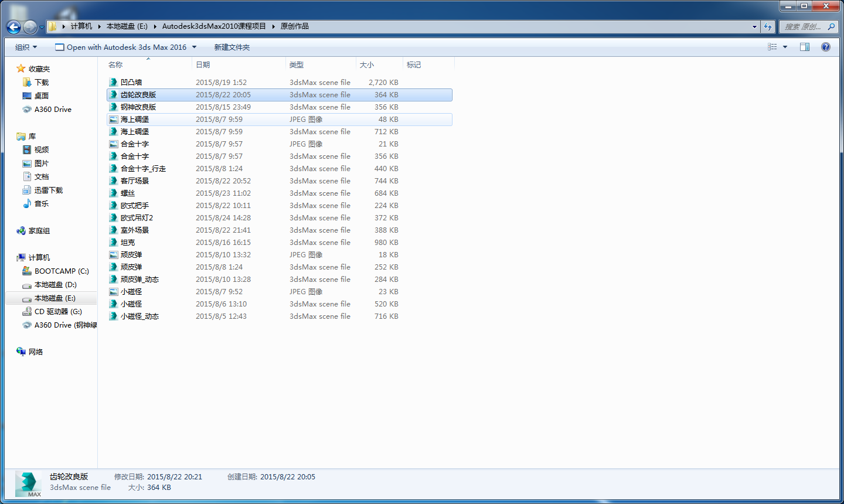The width and height of the screenshot is (844, 504).
Task: Select the 钢神改良版 file icon
Action: tap(113, 107)
